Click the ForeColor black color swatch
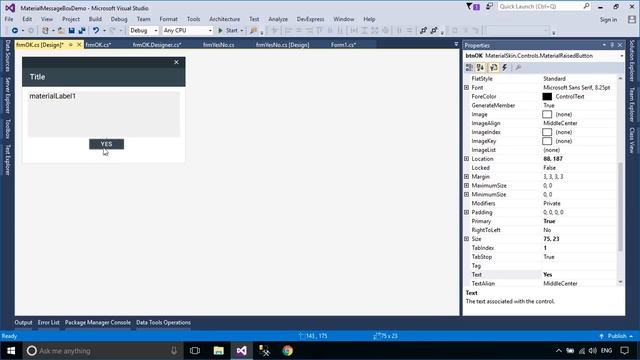This screenshot has height=360, width=640. tap(547, 97)
